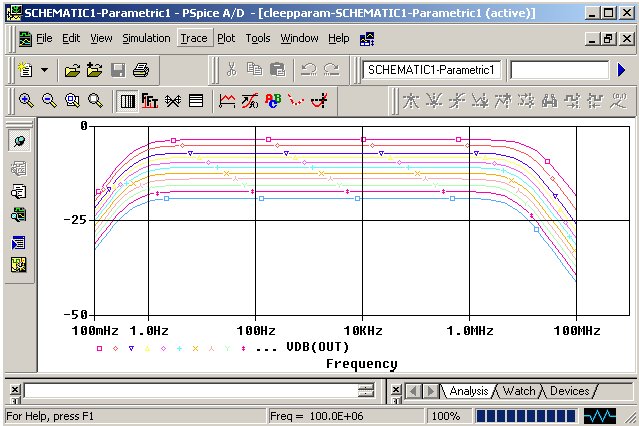Toggle the Log Y Axis button
Viewport: 639px width, 426px height.
(x=196, y=101)
